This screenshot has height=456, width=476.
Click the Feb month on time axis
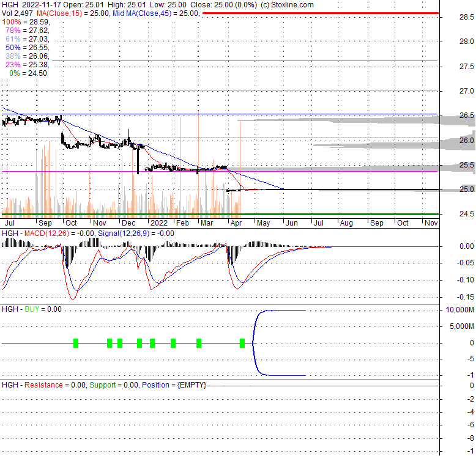[183, 223]
